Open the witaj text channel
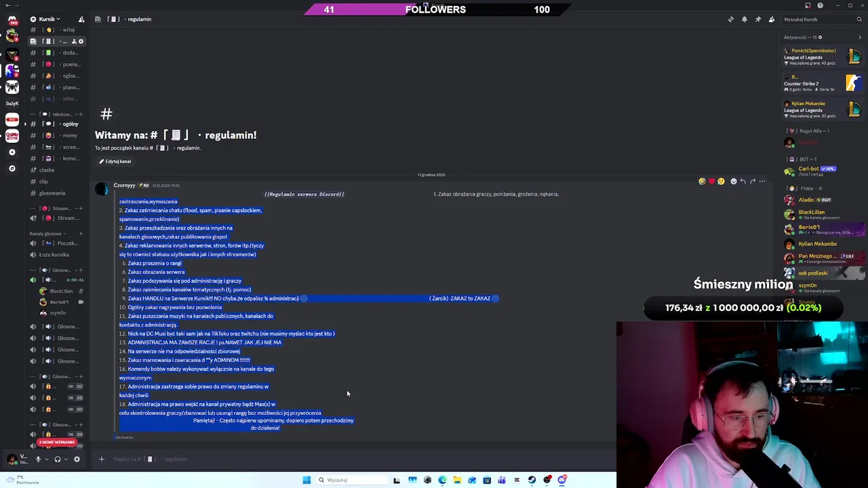This screenshot has width=868, height=488. 57,30
